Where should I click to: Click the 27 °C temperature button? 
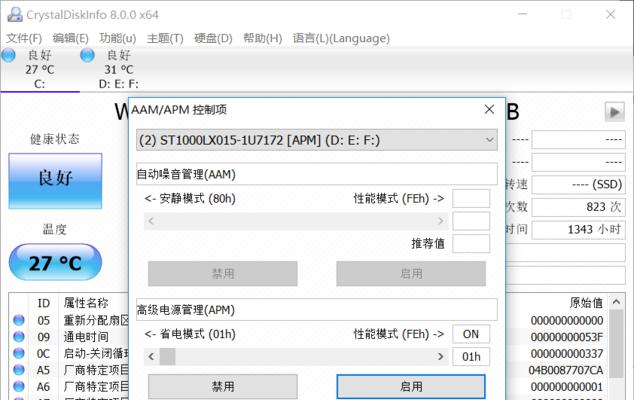[x=55, y=262]
